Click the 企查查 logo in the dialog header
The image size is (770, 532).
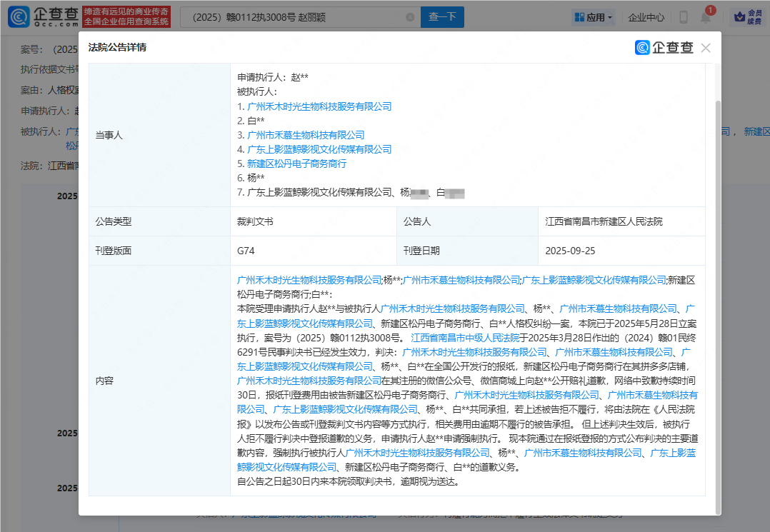point(664,48)
